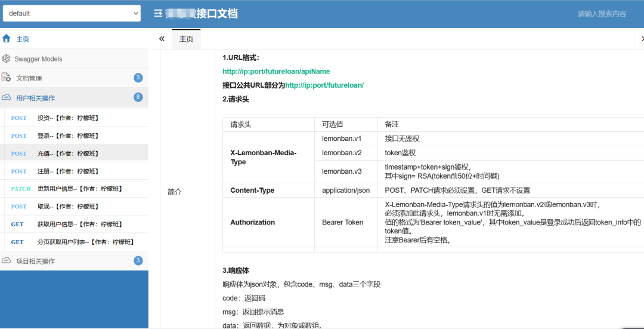Image resolution: width=644 pixels, height=329 pixels.
Task: Toggle the sidebar menu icon in header
Action: coord(157,14)
